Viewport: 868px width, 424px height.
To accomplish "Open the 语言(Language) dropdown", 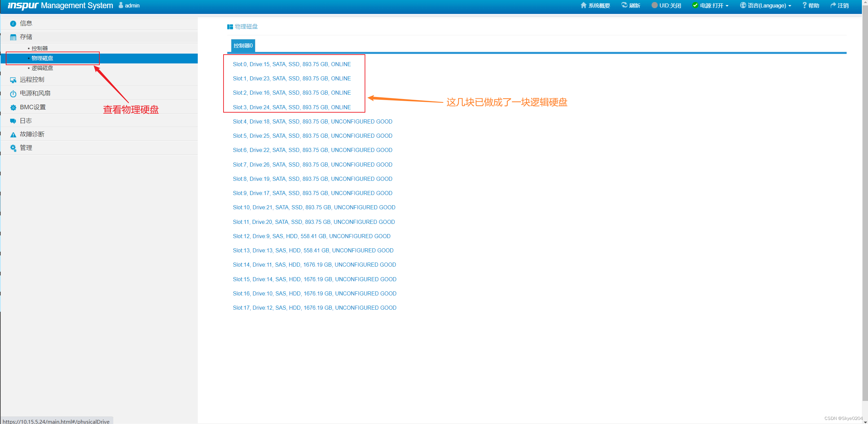I will 766,5.
